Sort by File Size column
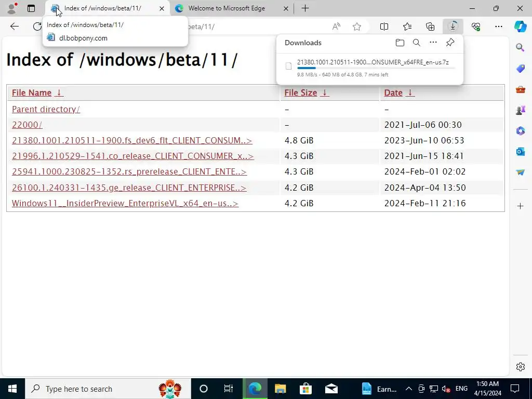Image resolution: width=532 pixels, height=399 pixels. [x=307, y=92]
